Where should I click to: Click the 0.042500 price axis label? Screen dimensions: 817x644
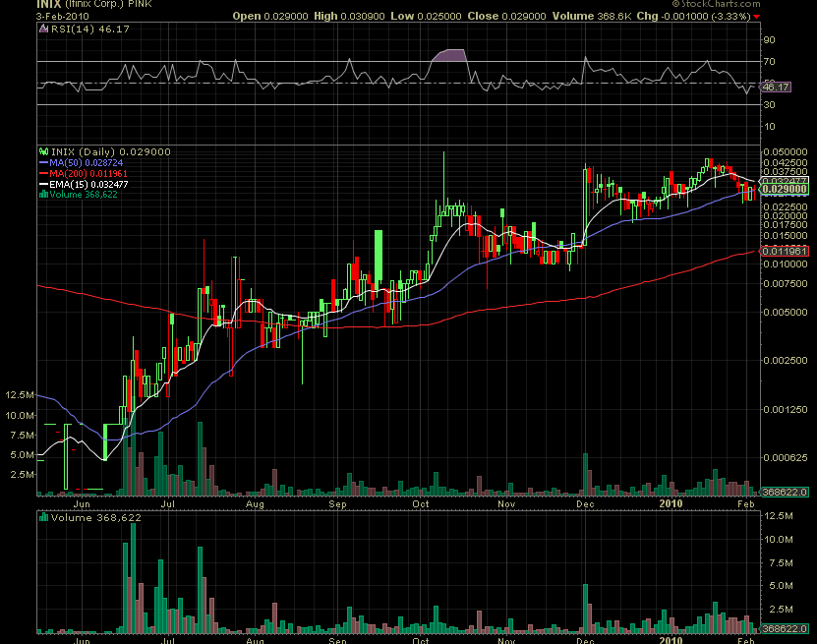(786, 162)
